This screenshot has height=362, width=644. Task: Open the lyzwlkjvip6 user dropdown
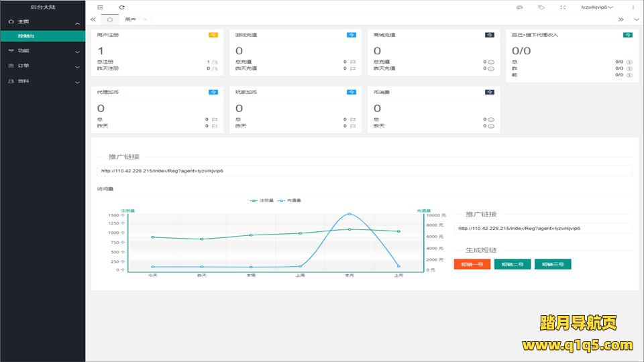596,7
